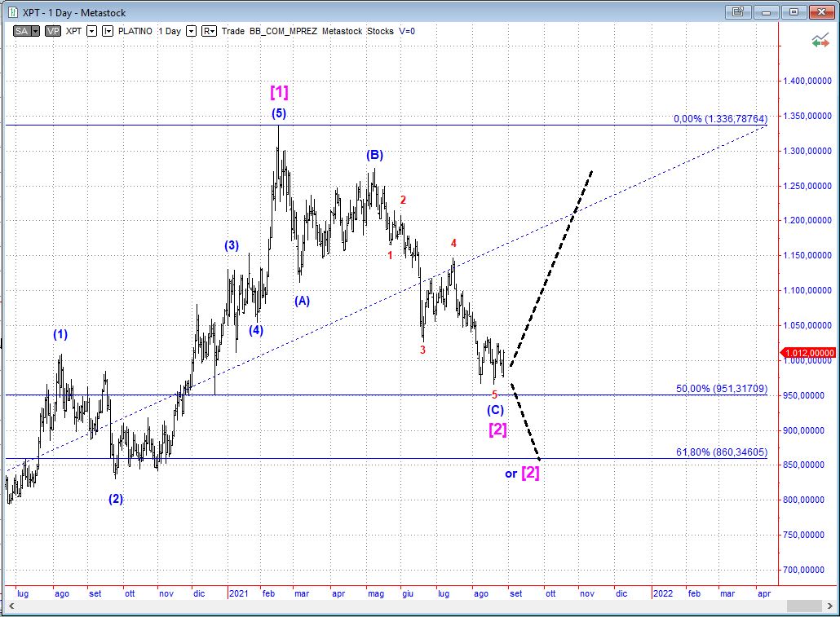Click the magenta [1] wave label
The height and width of the screenshot is (617, 840).
tap(279, 92)
